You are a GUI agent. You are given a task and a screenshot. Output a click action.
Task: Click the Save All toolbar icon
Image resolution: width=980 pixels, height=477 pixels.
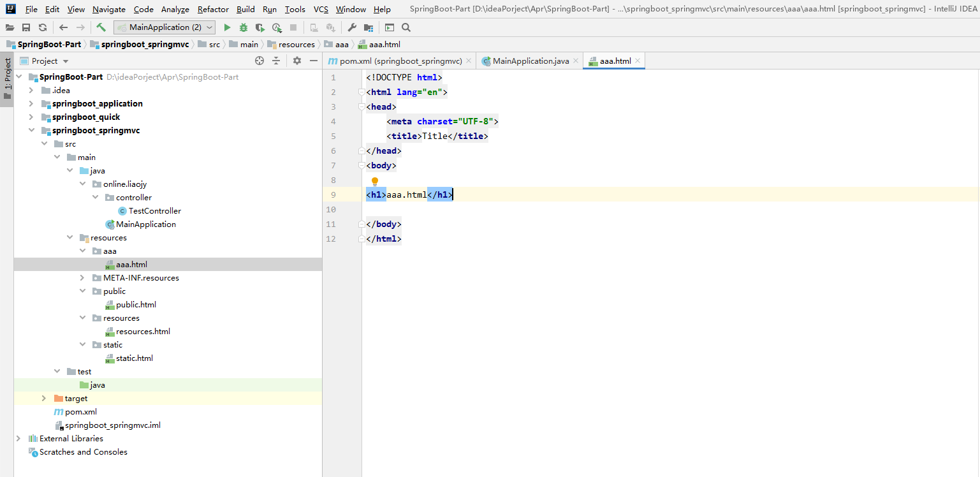pyautogui.click(x=26, y=27)
